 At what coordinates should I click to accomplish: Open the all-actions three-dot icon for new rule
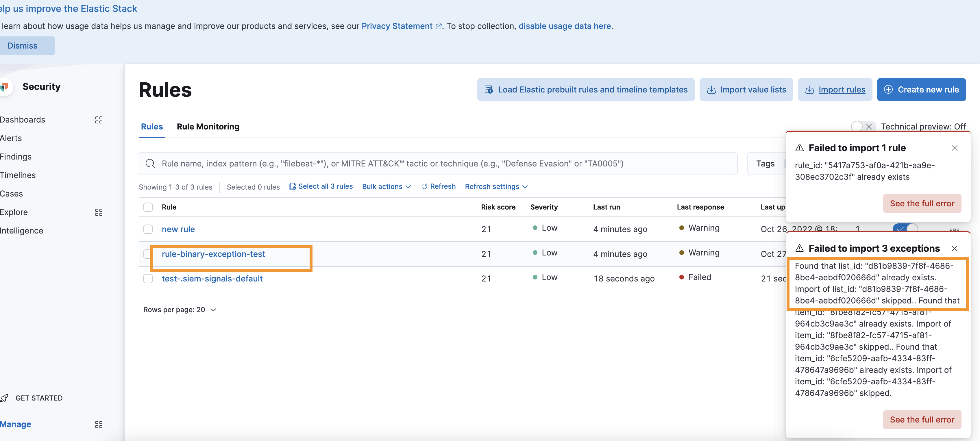(x=955, y=230)
